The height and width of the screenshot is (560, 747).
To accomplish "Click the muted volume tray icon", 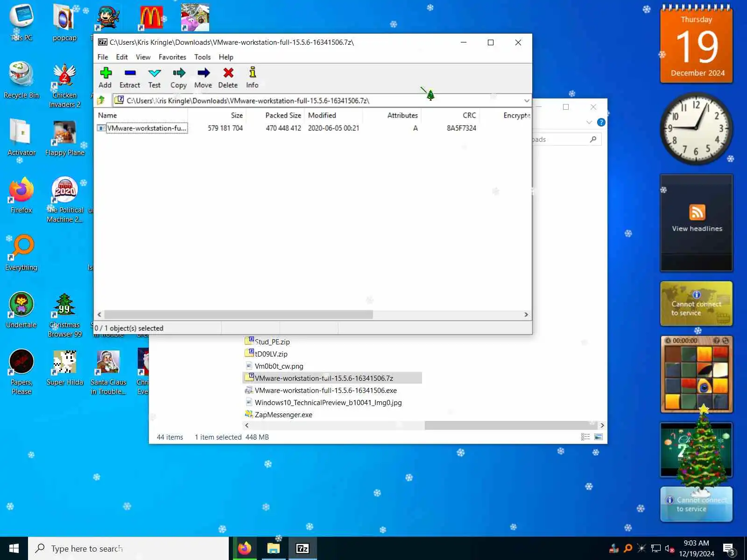I will 669,549.
